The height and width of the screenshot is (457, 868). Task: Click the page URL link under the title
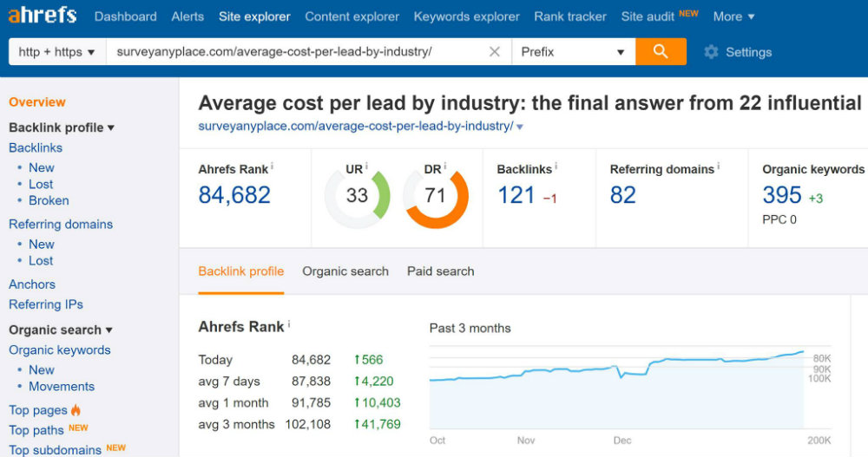(356, 126)
